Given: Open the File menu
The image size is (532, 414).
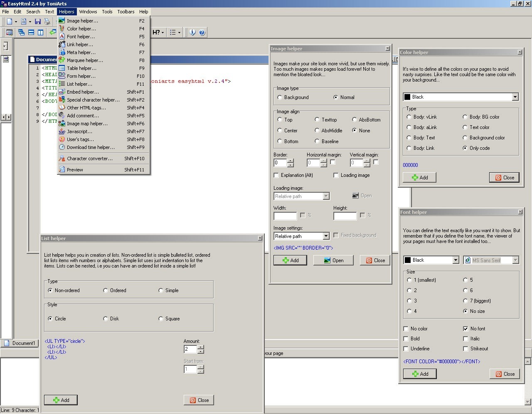Looking at the screenshot, I should 5,12.
